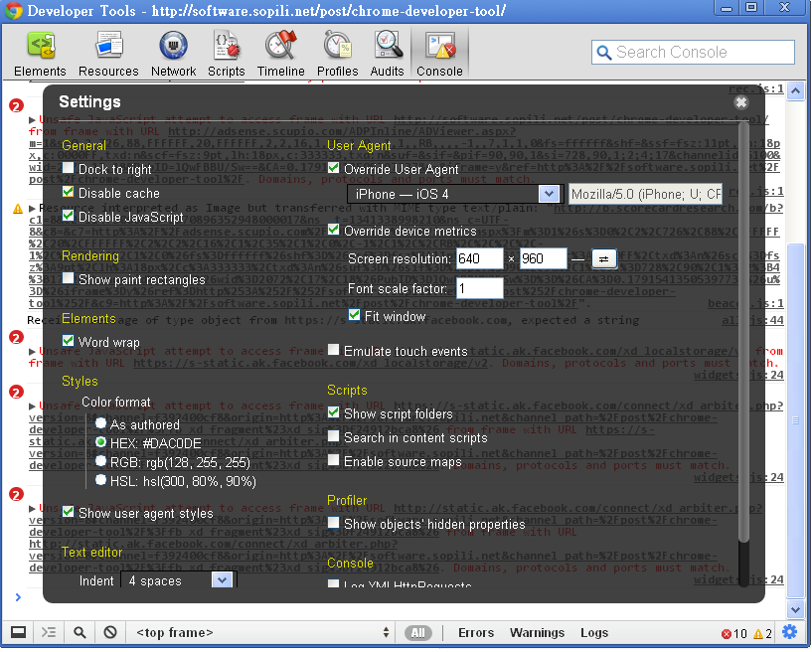Select the As authored color format
812x652 pixels.
click(101, 423)
